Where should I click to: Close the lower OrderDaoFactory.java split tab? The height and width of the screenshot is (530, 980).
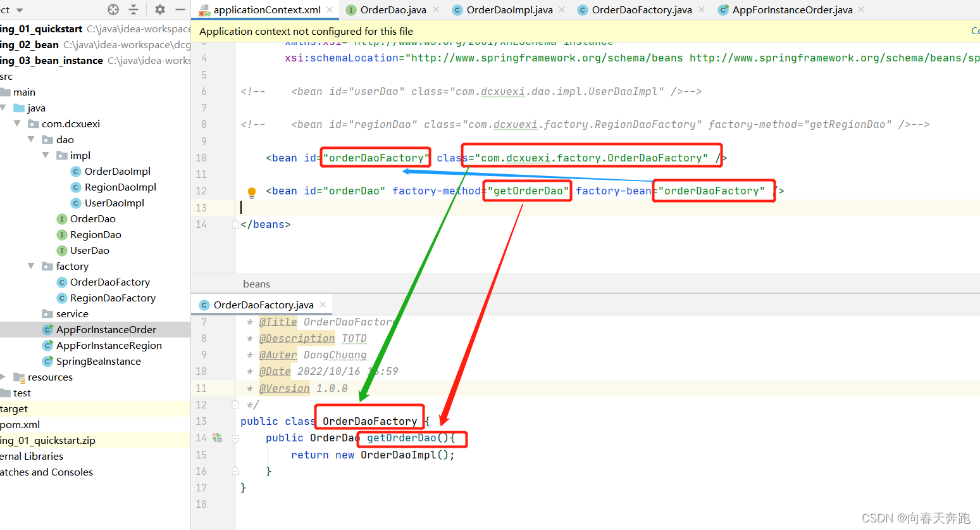pyautogui.click(x=323, y=305)
